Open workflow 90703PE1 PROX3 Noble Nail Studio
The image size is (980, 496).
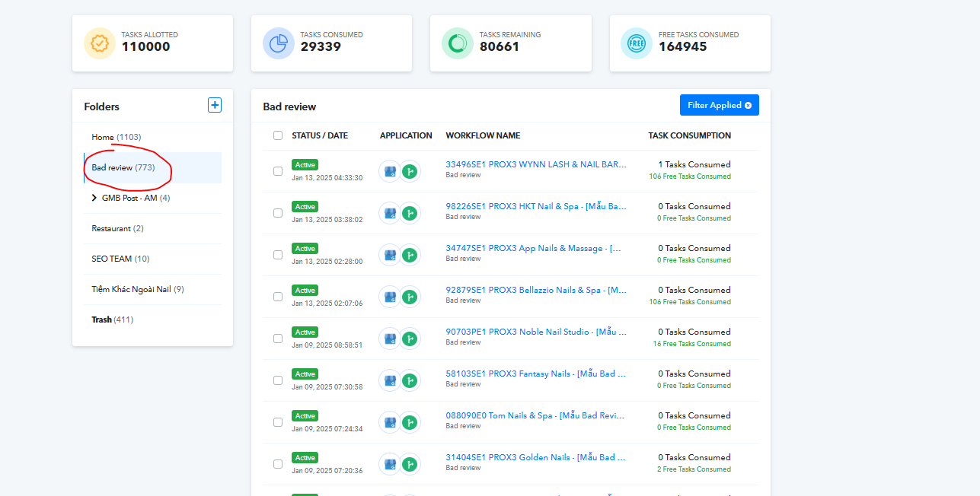[536, 332]
